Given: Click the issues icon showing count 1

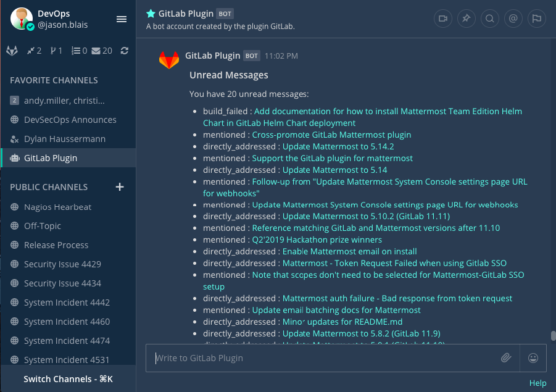Looking at the screenshot, I should pyautogui.click(x=55, y=50).
